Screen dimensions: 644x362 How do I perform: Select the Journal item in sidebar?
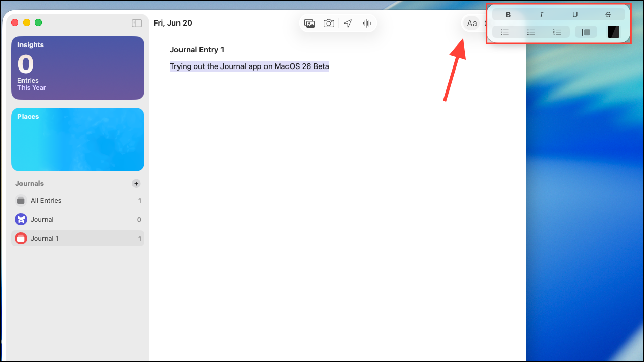[x=78, y=220]
